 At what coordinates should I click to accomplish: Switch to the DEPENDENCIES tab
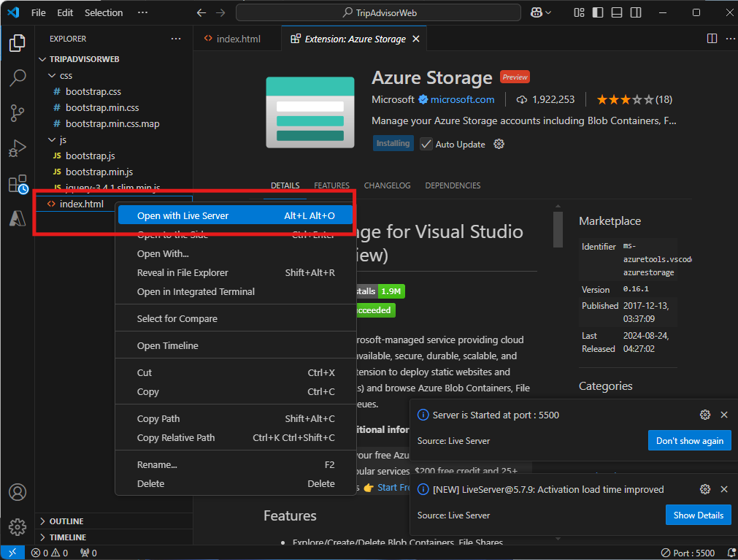click(x=453, y=185)
